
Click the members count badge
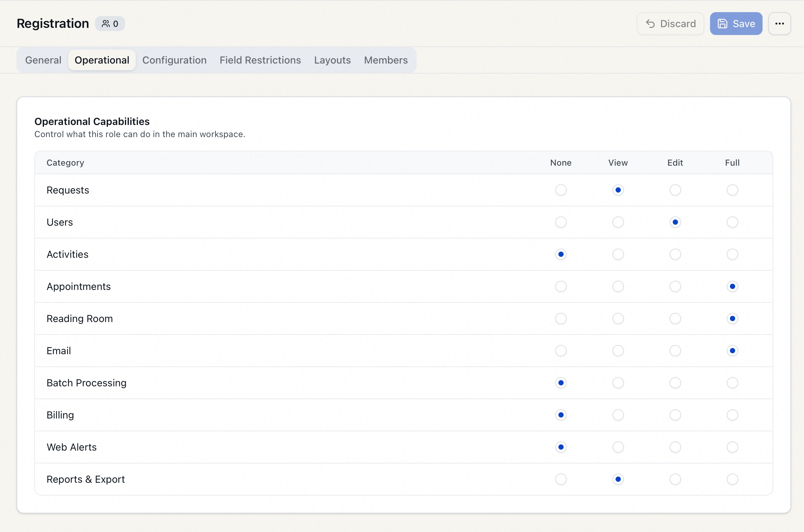point(110,24)
